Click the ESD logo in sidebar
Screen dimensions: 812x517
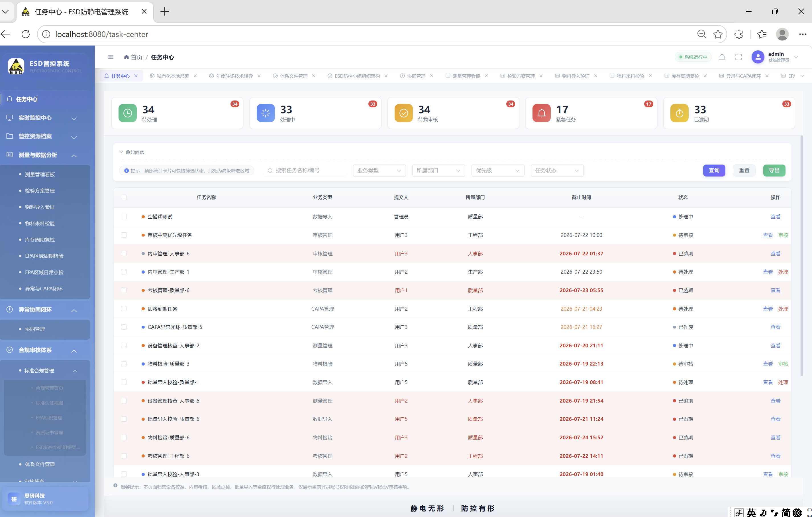point(16,66)
